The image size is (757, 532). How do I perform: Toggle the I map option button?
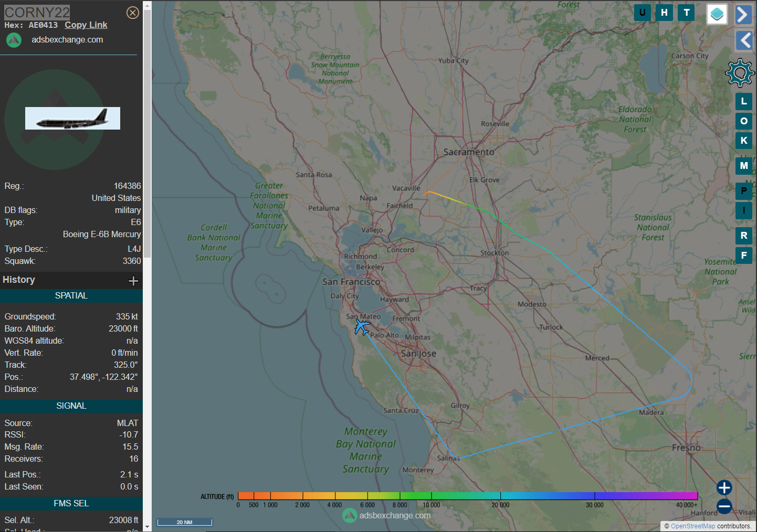point(744,210)
